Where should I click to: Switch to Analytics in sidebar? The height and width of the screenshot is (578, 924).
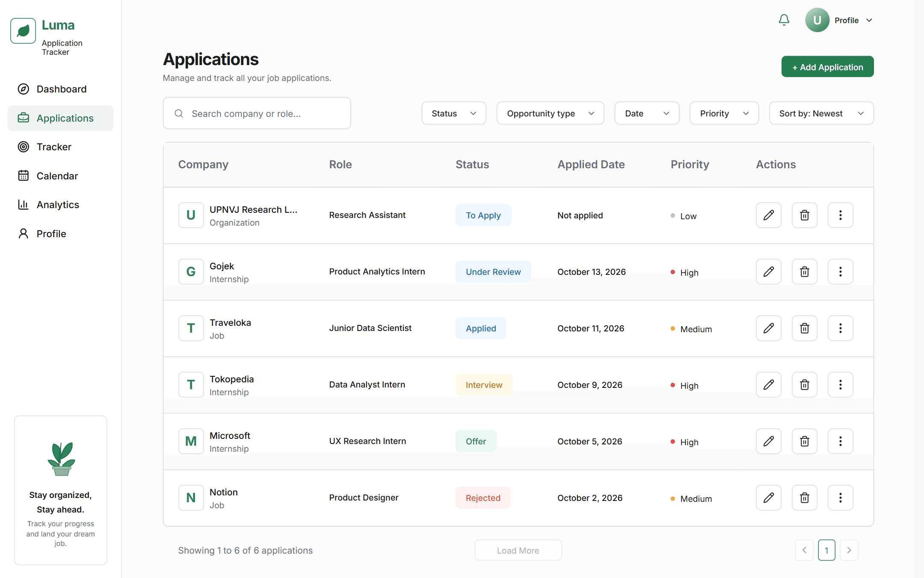click(61, 205)
